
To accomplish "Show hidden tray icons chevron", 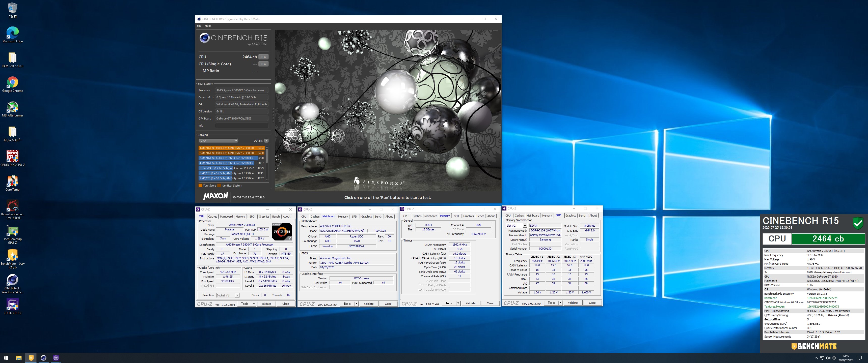I will pos(816,358).
